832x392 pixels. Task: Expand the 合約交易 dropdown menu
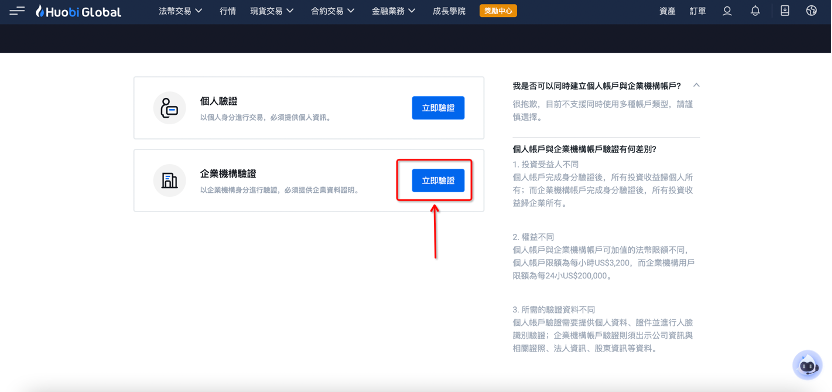point(333,11)
